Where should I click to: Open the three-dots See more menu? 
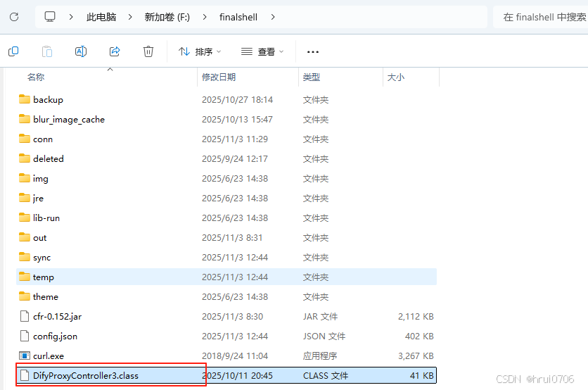[313, 52]
